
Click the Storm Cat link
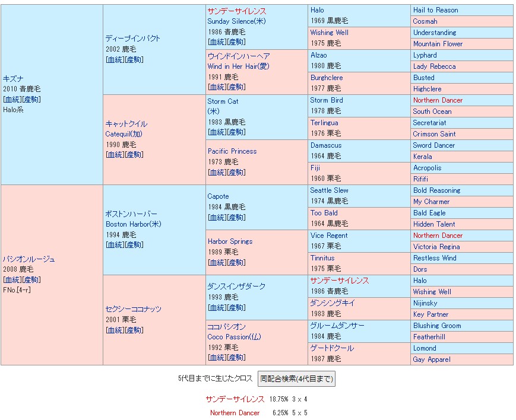[x=223, y=101]
